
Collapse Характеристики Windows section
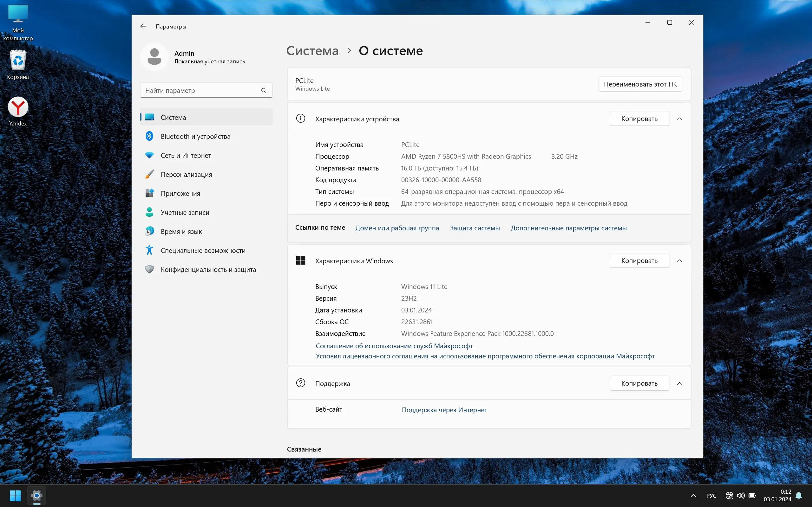click(679, 261)
